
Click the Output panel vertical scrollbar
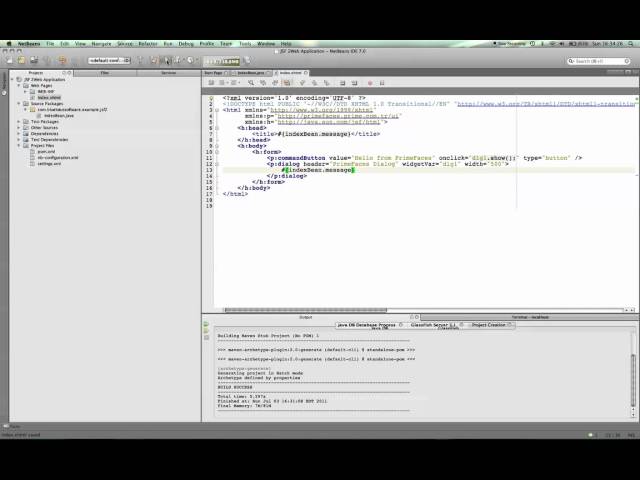coord(633,380)
